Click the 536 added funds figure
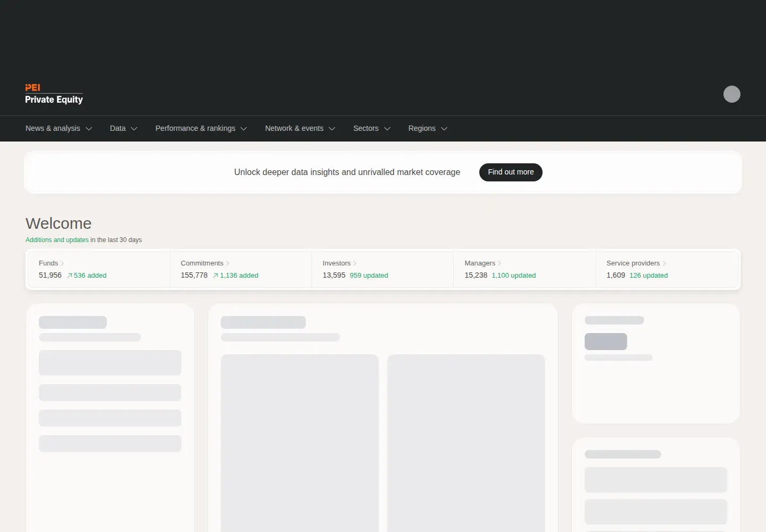 87,276
